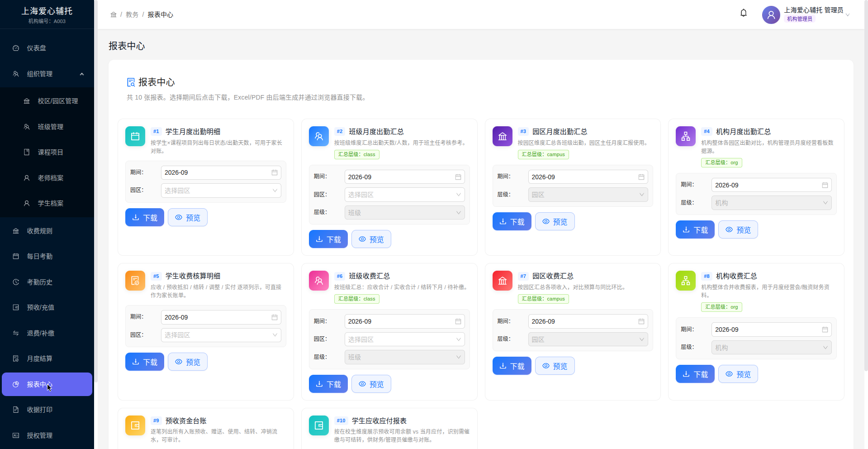
Task: Open 园区 level dropdown in 园区月度出勤汇总
Action: pos(588,195)
